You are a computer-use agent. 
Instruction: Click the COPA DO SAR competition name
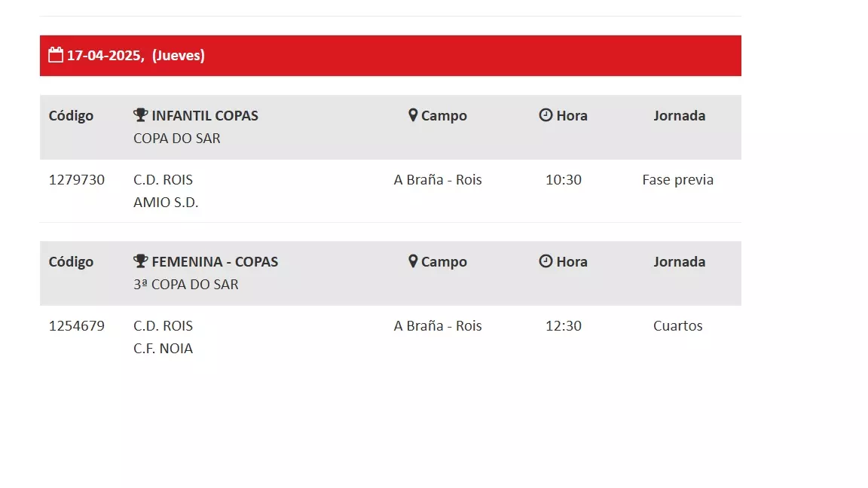tap(176, 139)
